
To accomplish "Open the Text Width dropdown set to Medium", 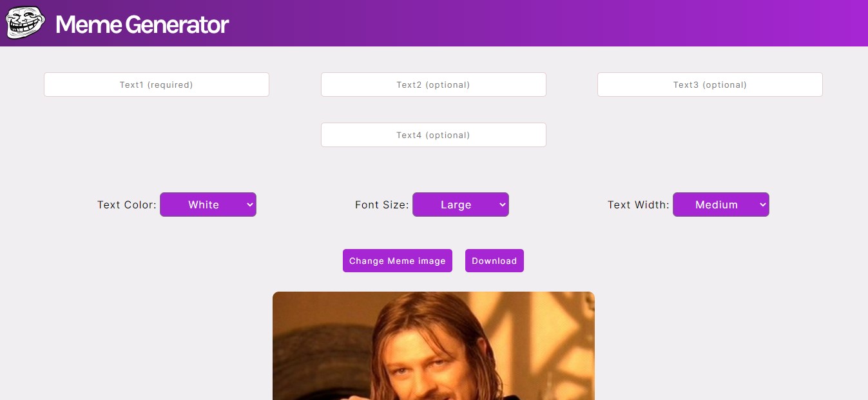I will (x=721, y=205).
